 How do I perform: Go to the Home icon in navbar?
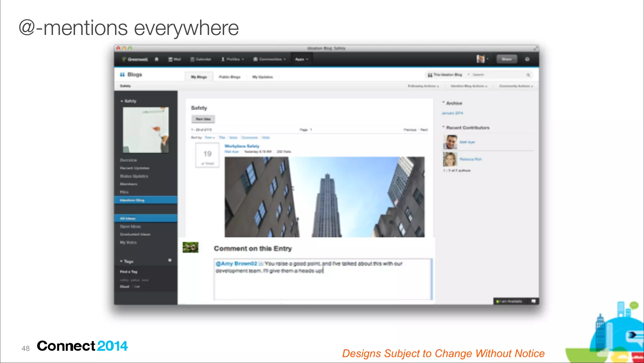click(x=157, y=59)
